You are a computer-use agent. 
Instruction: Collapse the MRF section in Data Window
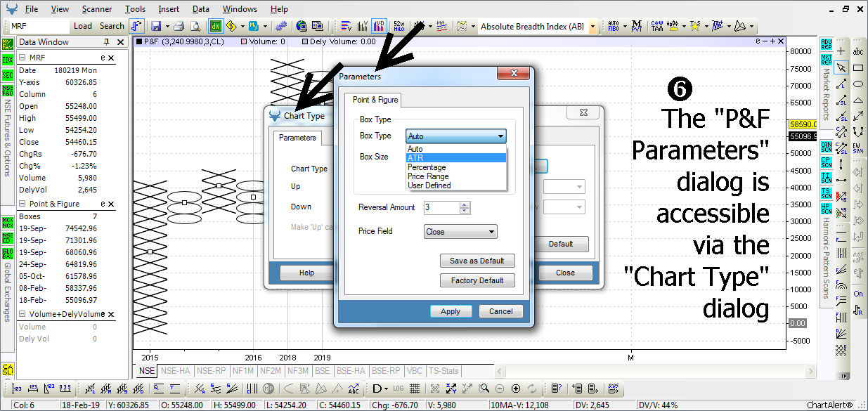point(22,58)
